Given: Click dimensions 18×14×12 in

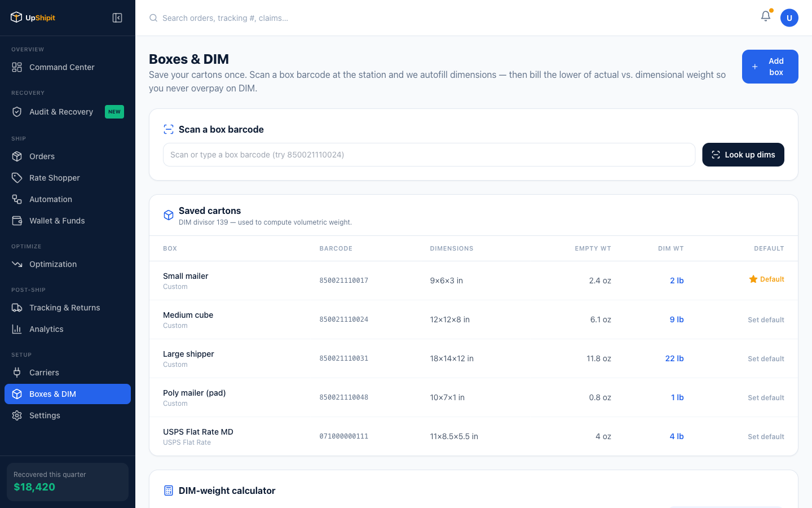Looking at the screenshot, I should click(452, 358).
